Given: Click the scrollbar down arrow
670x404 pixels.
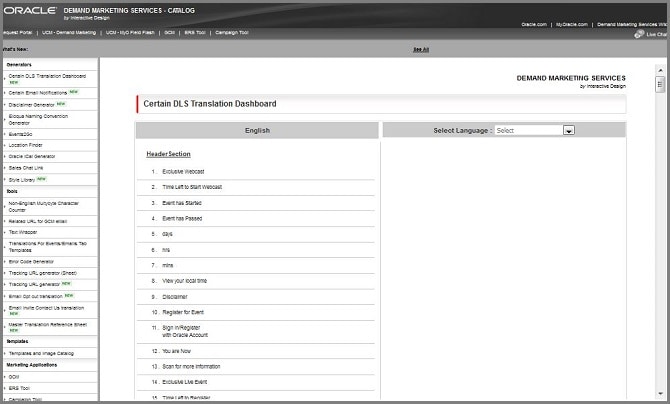Looking at the screenshot, I should pos(660,393).
